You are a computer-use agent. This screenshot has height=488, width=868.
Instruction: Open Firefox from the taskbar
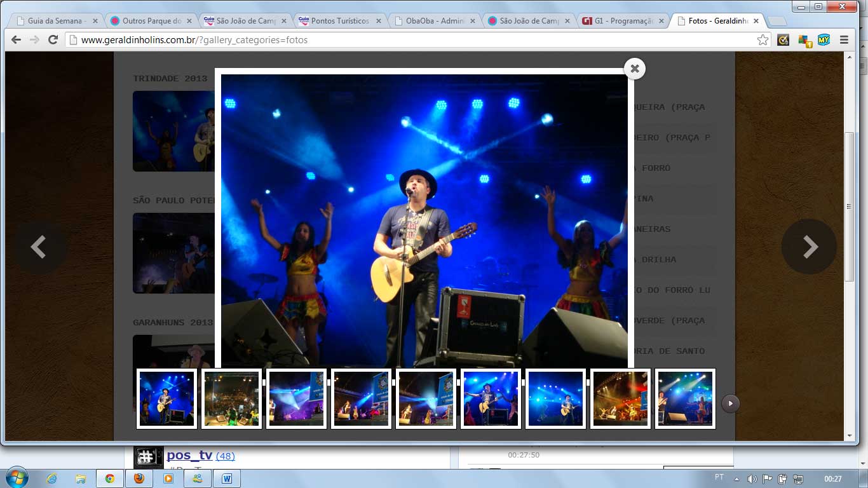[139, 478]
